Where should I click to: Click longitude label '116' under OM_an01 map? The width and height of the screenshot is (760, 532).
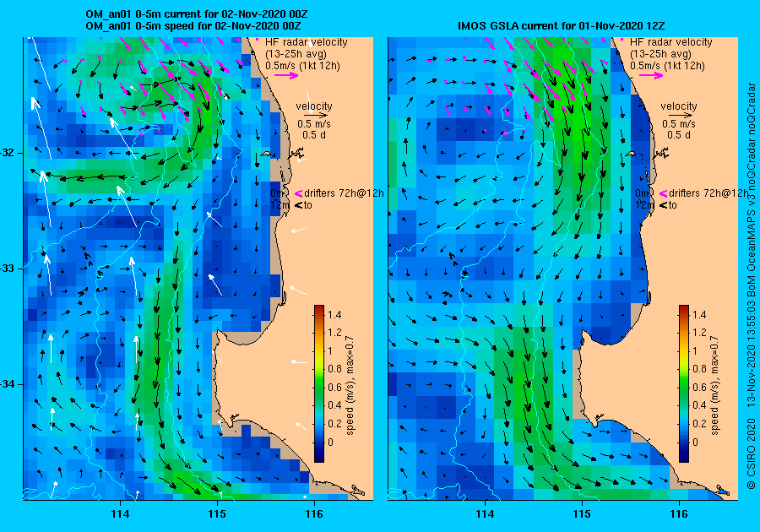(313, 514)
